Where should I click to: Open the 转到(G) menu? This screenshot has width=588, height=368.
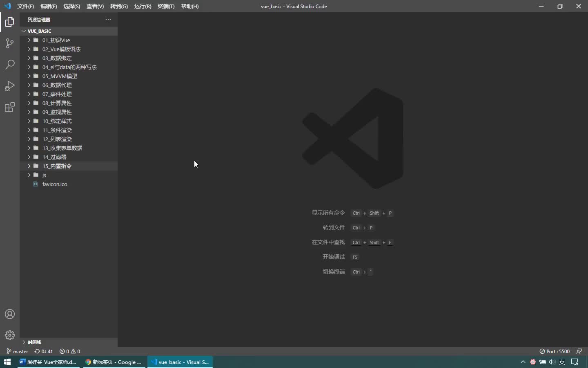(x=119, y=7)
